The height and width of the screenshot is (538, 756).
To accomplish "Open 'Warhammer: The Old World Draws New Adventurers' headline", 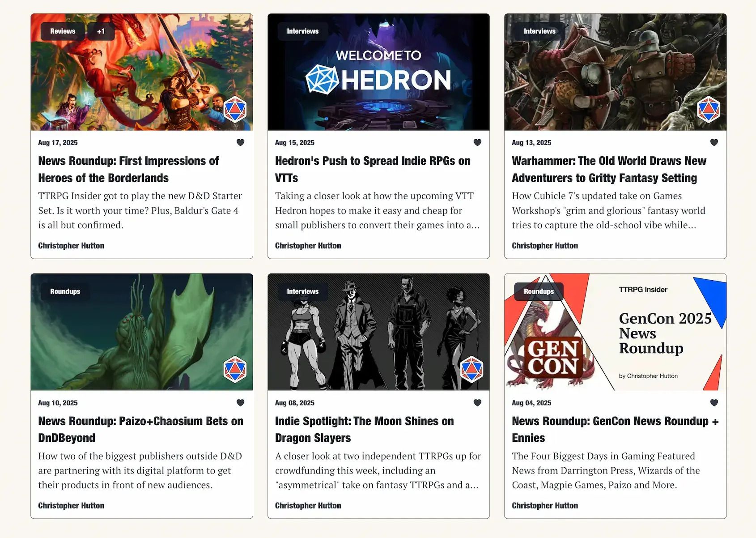I will (609, 169).
